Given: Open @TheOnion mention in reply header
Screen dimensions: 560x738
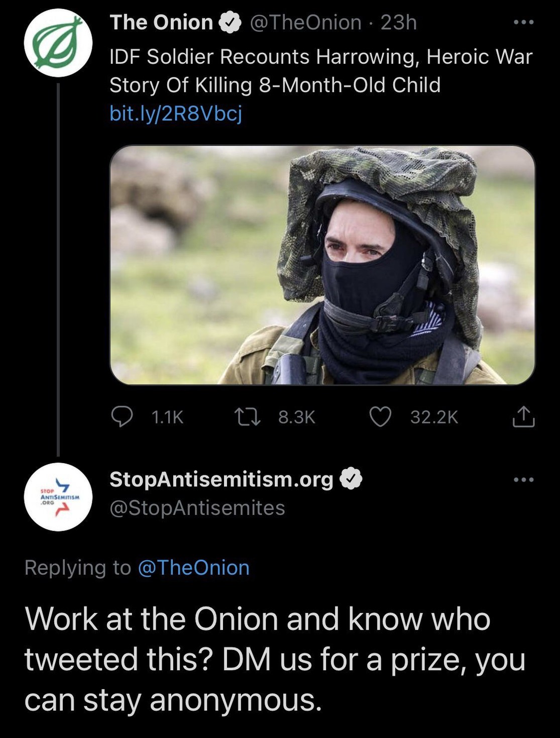Looking at the screenshot, I should (x=193, y=568).
